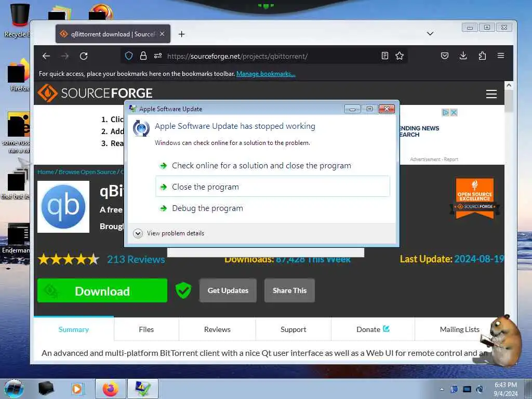
Task: Click the qBittorrent qb logo thumbnail
Action: pyautogui.click(x=63, y=207)
